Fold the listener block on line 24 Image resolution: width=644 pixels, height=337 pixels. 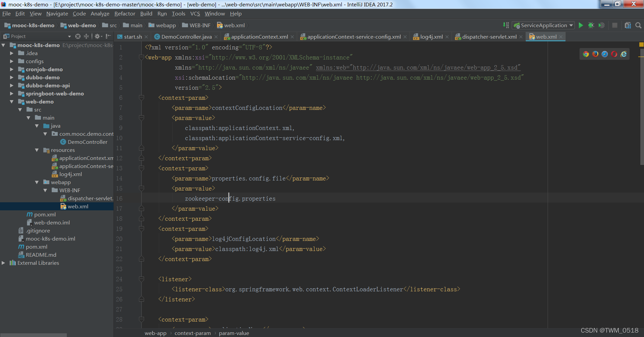click(x=141, y=279)
